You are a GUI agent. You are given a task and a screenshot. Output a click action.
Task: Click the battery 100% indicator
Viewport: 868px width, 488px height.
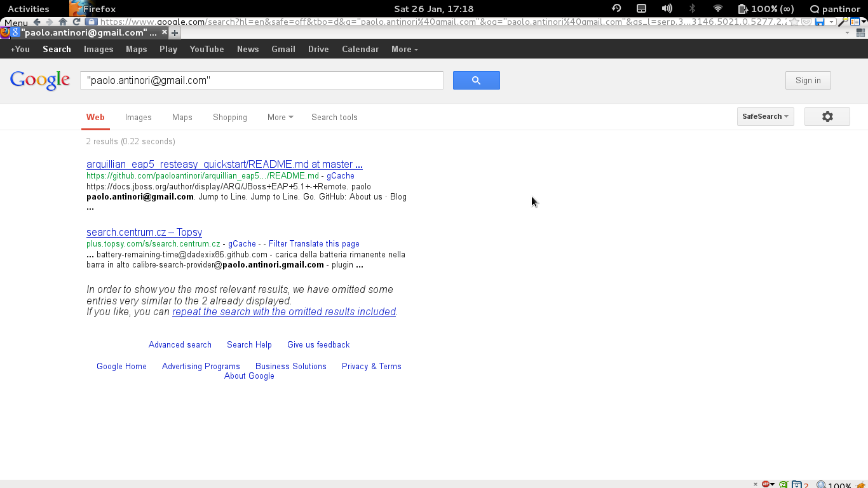(x=766, y=9)
